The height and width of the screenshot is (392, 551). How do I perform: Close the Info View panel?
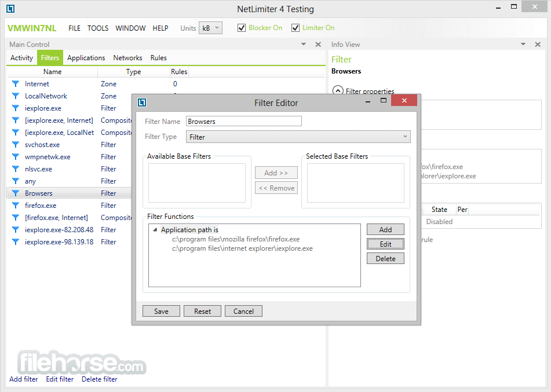538,44
